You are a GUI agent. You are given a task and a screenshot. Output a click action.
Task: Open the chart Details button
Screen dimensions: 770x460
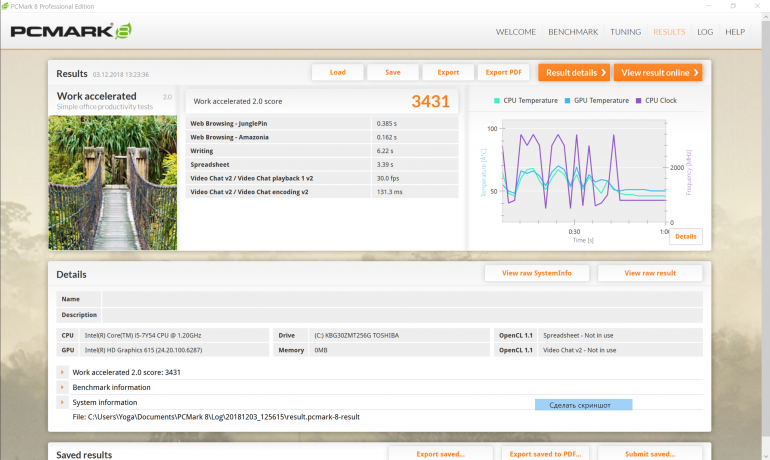click(x=685, y=236)
